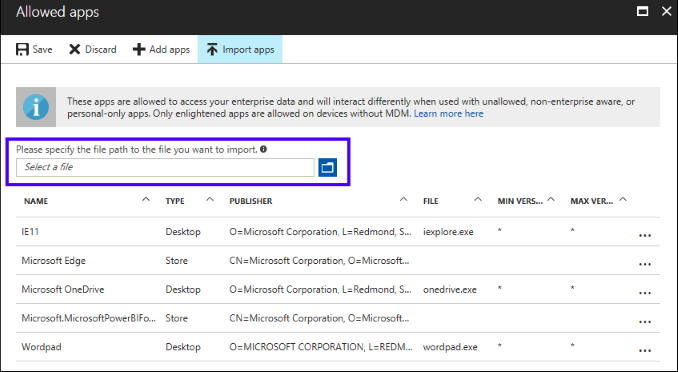678x372 pixels.
Task: Open the ellipsis menu for Wordpad
Action: click(x=645, y=351)
